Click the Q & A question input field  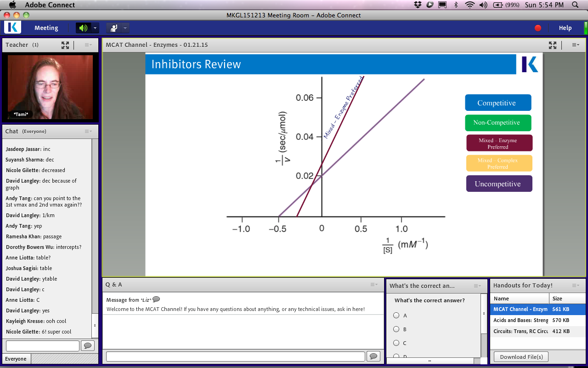(235, 356)
